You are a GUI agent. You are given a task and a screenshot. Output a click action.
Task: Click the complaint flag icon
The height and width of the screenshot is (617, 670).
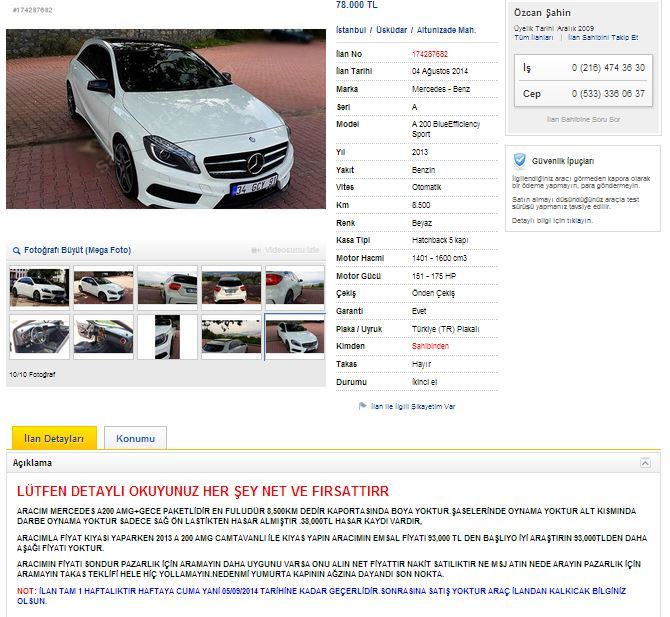click(x=363, y=406)
